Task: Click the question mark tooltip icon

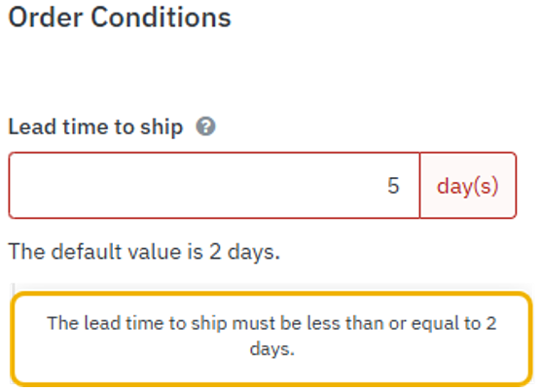Action: [205, 126]
